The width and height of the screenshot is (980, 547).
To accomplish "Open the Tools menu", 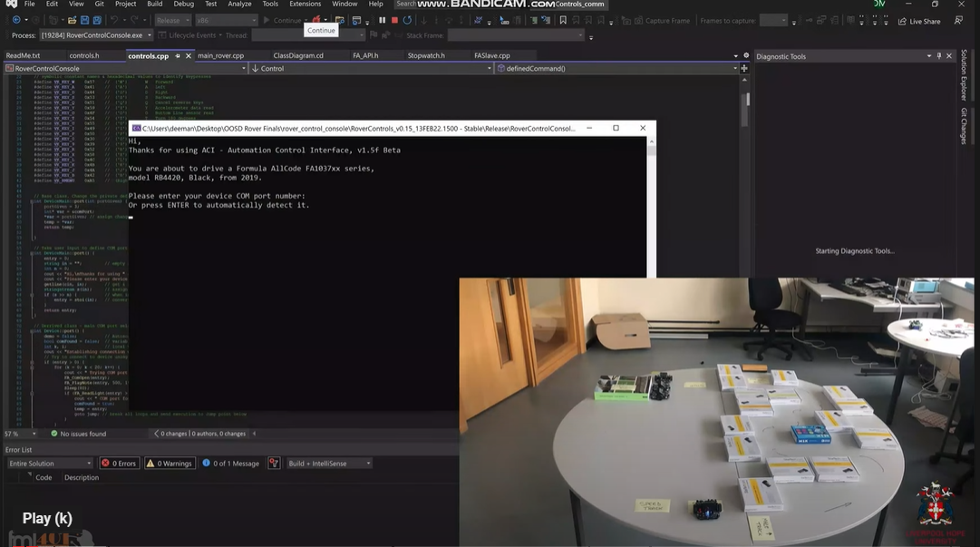I will 270,4.
